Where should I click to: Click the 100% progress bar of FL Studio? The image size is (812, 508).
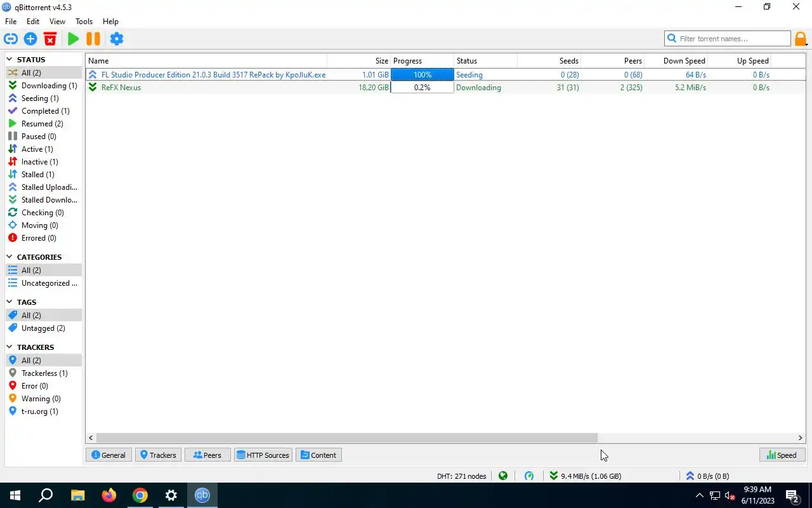(x=422, y=75)
